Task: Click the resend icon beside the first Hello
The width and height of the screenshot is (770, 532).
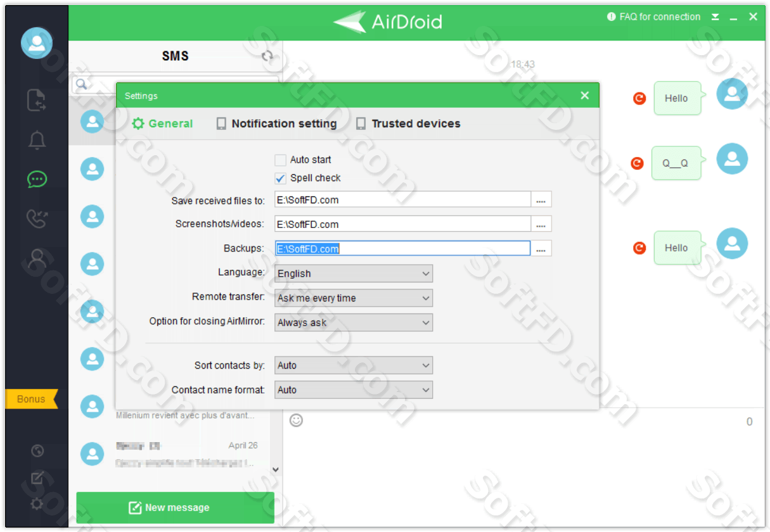Action: [639, 98]
